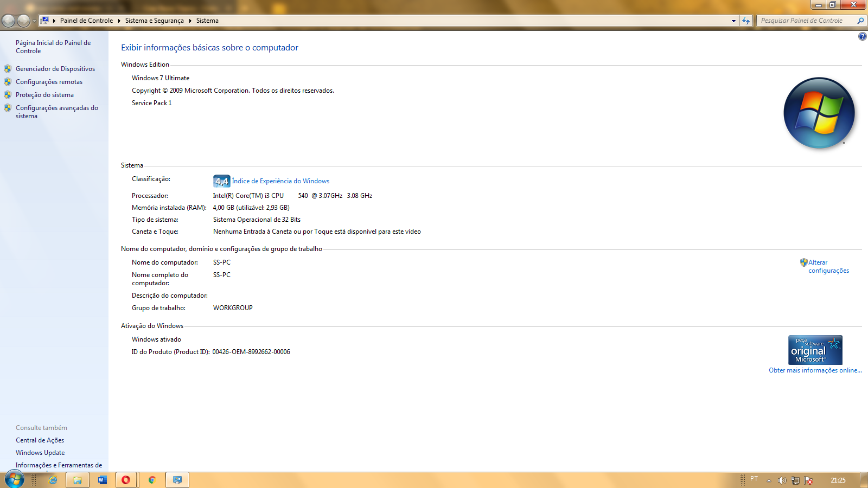Select the Service Pack 1 text
868x488 pixels.
(x=151, y=103)
